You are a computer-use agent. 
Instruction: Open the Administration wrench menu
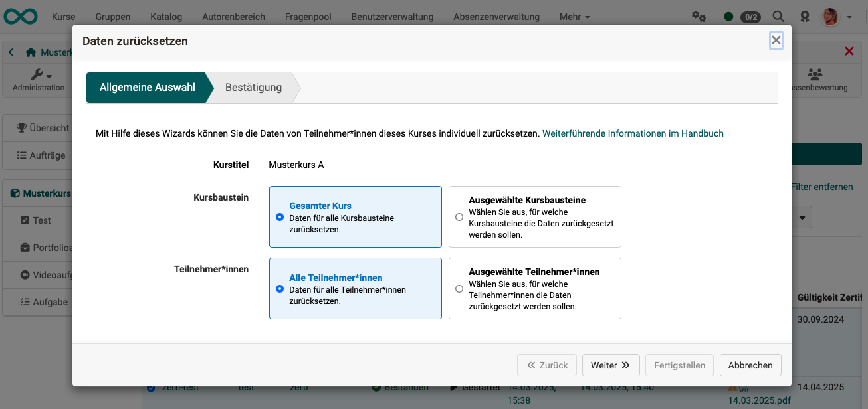coord(39,80)
